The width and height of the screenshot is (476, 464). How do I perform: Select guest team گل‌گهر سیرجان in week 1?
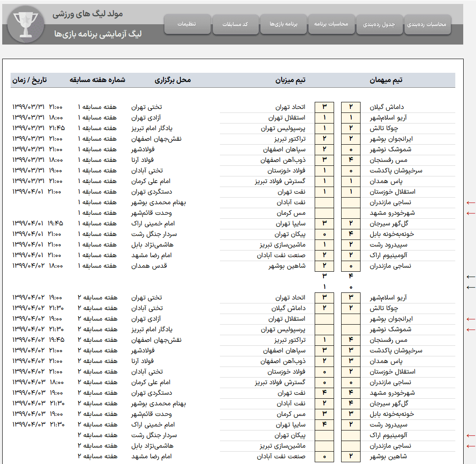click(389, 224)
